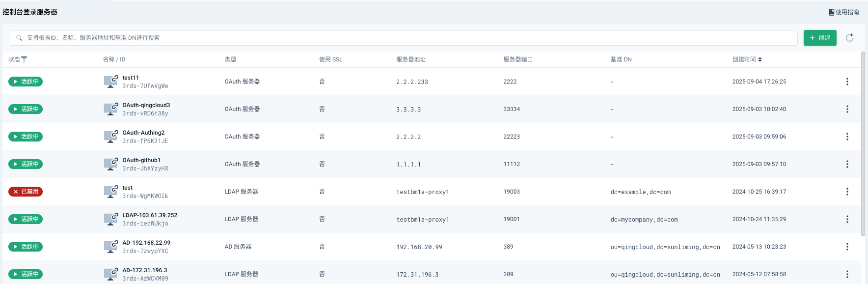Select ID text 3rds-fP6K31JE
The image size is (868, 284).
[145, 141]
